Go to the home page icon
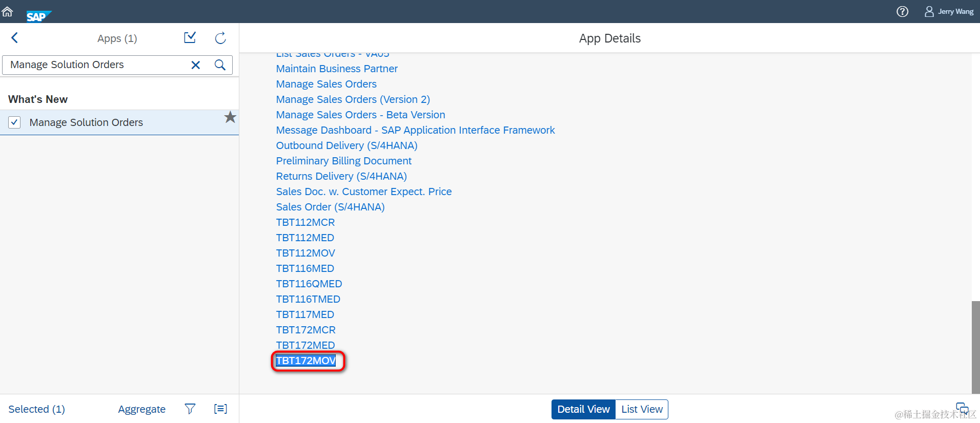Image resolution: width=980 pixels, height=423 pixels. tap(7, 11)
